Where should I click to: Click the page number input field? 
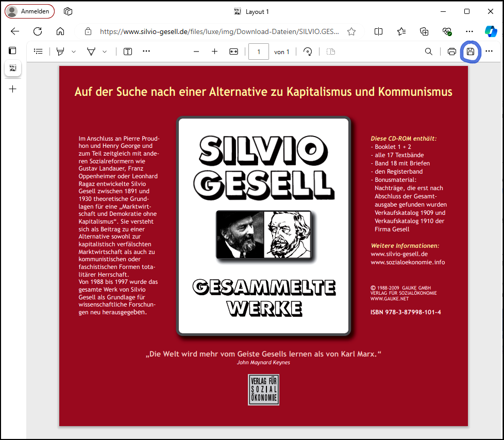[x=259, y=52]
